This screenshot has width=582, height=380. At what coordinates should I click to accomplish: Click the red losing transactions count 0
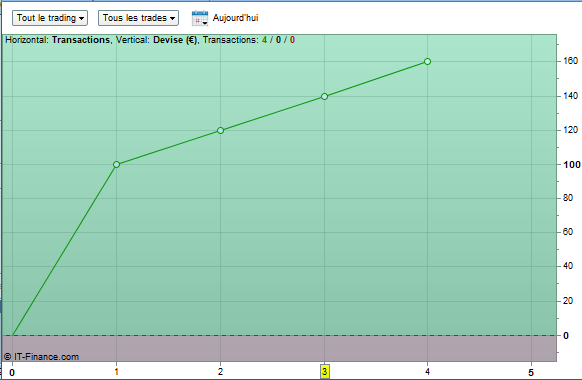pos(292,40)
